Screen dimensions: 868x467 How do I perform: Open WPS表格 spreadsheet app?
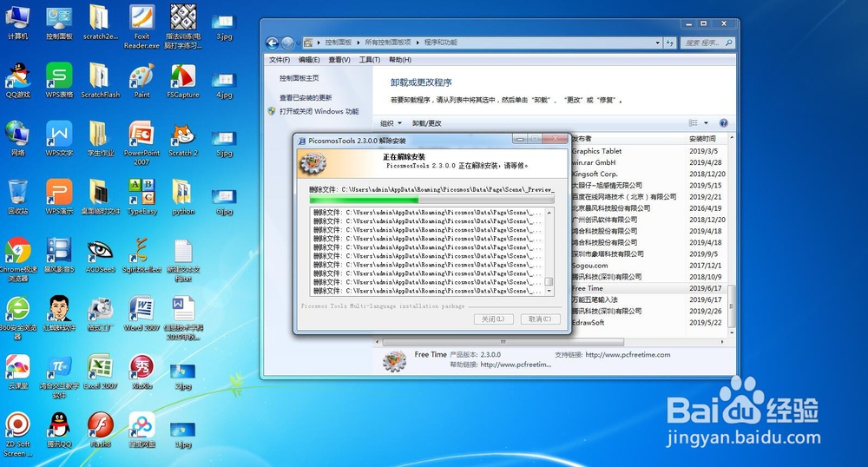coord(59,81)
